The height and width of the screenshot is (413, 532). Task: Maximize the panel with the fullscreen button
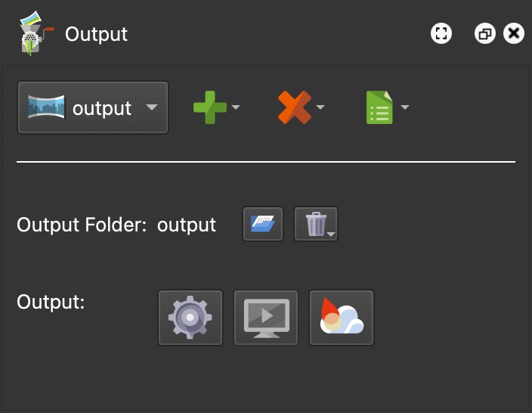click(441, 33)
